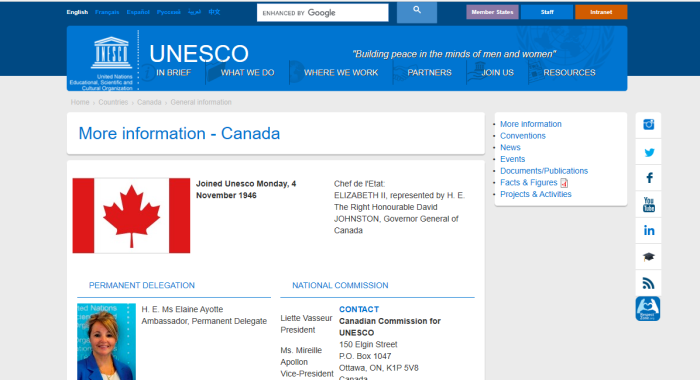The height and width of the screenshot is (380, 700).
Task: Click the CONTACT heading
Action: tap(359, 309)
